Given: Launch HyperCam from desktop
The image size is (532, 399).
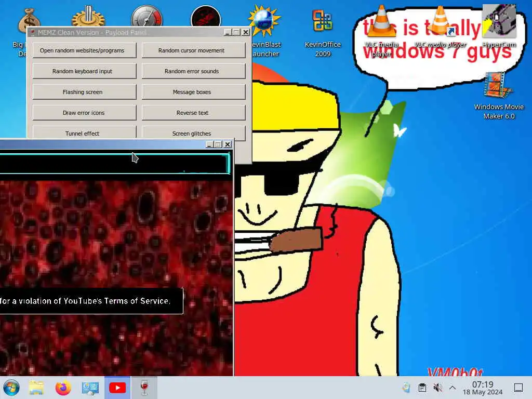Looking at the screenshot, I should tap(499, 26).
